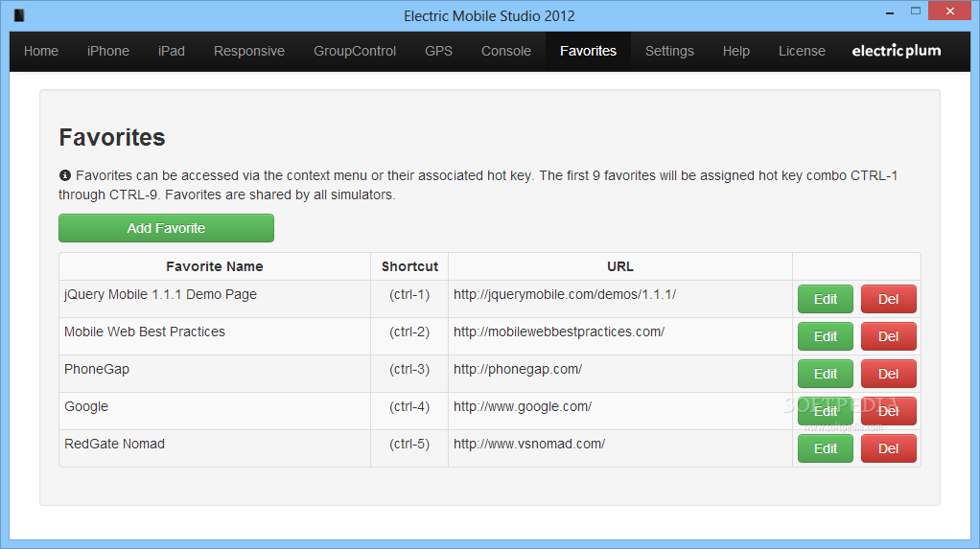Image resolution: width=980 pixels, height=549 pixels.
Task: Minimize the Electric Mobile Studio window
Action: (889, 11)
